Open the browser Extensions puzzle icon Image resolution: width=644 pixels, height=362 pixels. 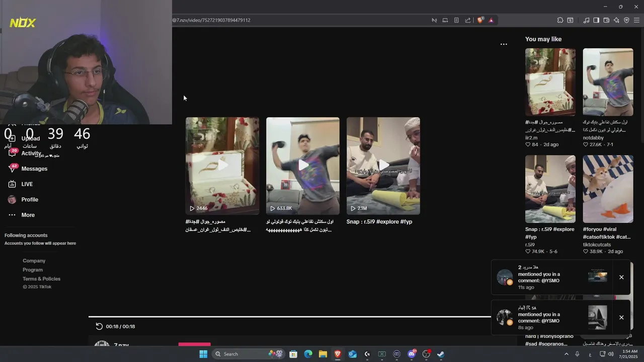tap(560, 20)
